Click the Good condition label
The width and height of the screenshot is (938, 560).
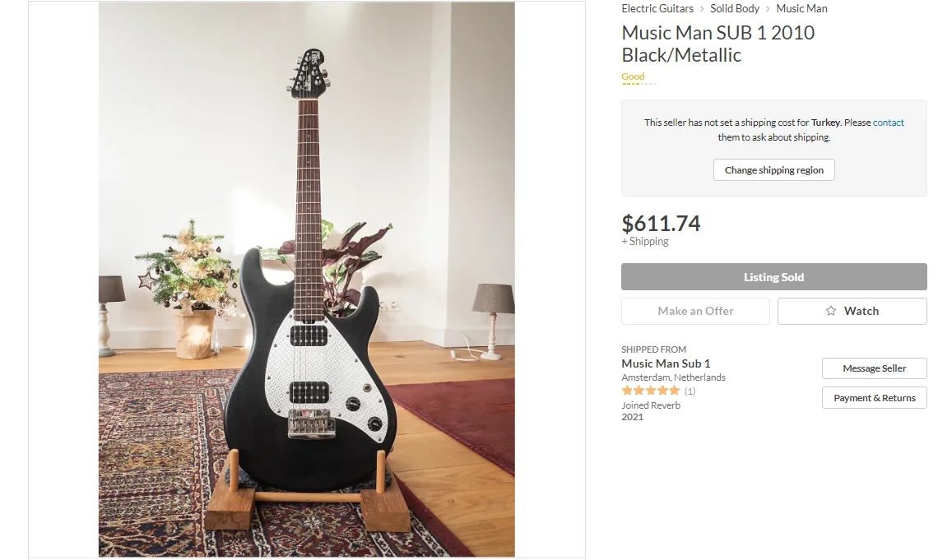(x=633, y=76)
